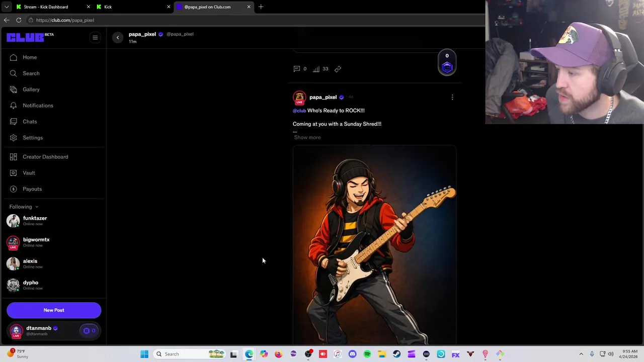Click the browser address bar URL
Image resolution: width=644 pixels, height=362 pixels.
tap(65, 20)
